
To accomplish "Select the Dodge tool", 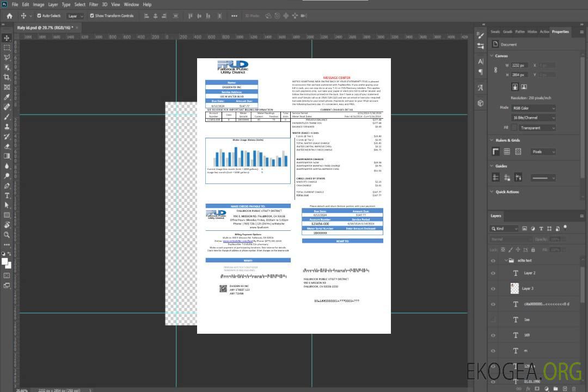I will click(x=7, y=176).
